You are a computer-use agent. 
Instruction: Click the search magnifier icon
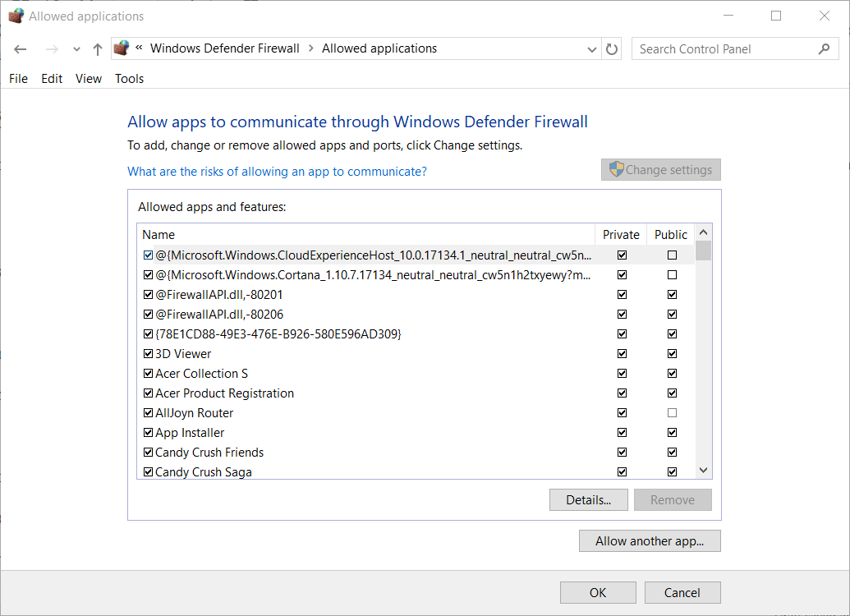(824, 49)
